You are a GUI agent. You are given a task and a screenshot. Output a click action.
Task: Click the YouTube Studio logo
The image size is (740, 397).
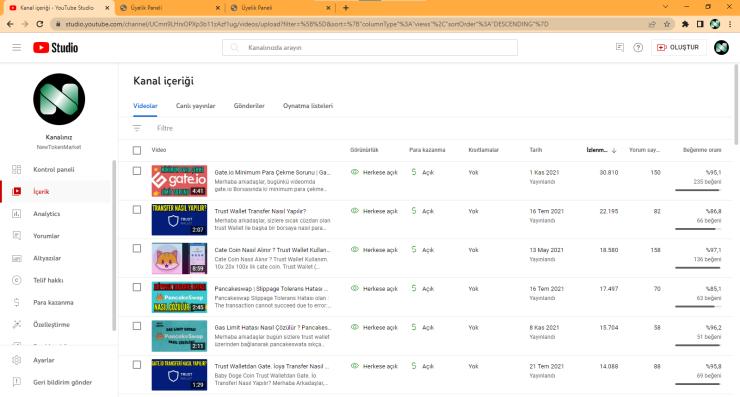tap(55, 47)
